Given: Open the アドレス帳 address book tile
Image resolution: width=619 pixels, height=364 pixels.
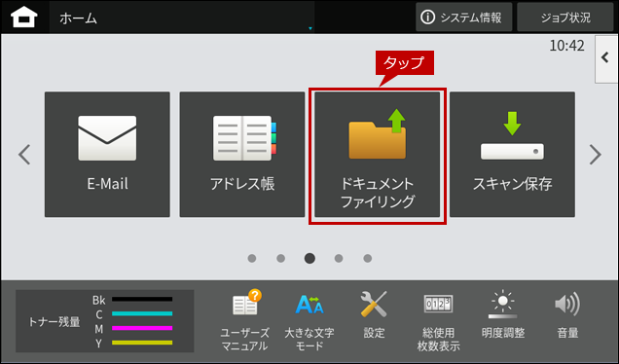Looking at the screenshot, I should (x=242, y=155).
